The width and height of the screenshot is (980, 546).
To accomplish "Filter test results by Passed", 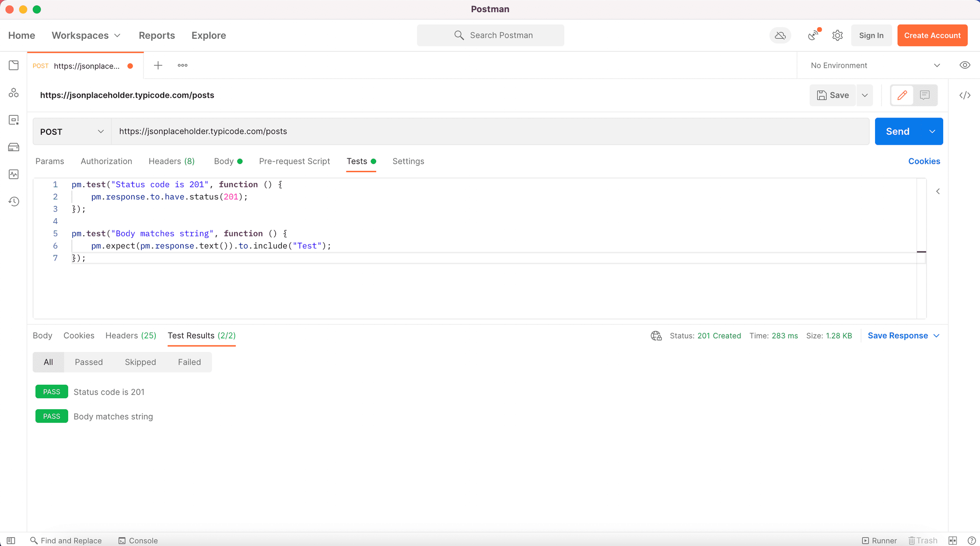I will click(x=88, y=362).
